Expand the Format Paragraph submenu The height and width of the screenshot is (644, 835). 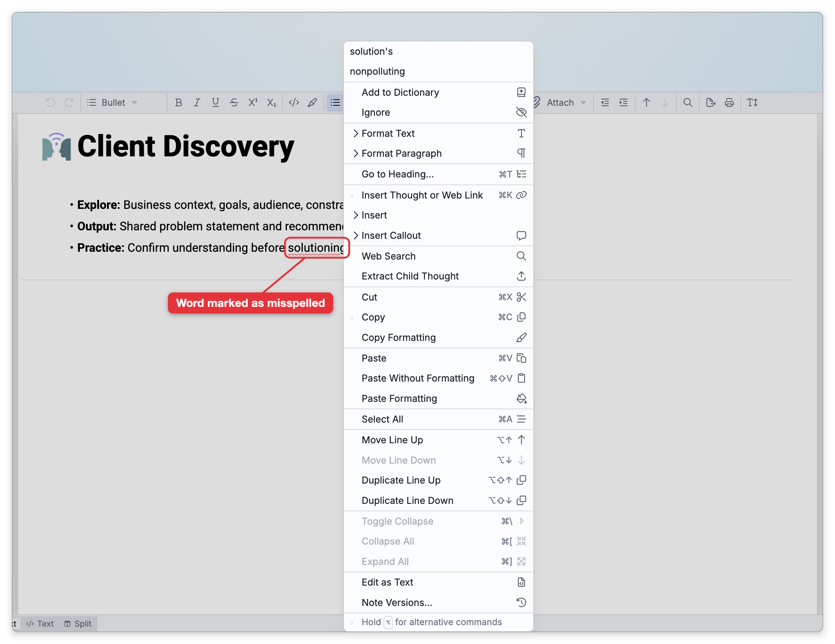point(438,153)
